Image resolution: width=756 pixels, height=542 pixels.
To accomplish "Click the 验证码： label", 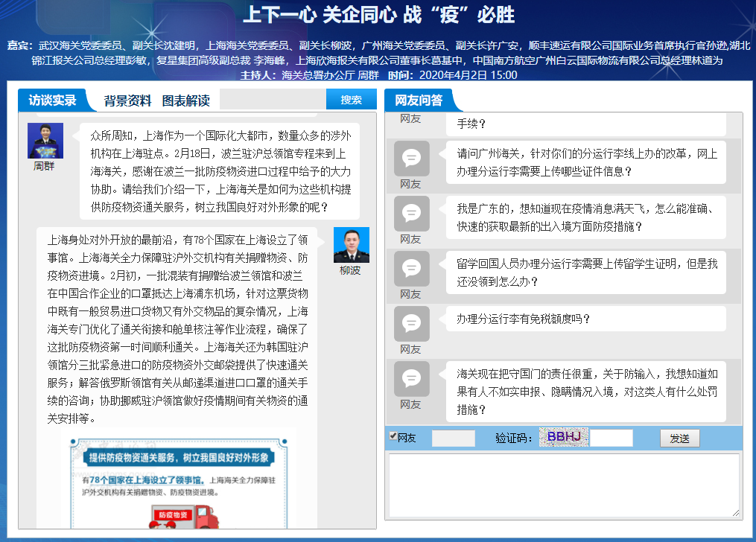I will (x=513, y=439).
